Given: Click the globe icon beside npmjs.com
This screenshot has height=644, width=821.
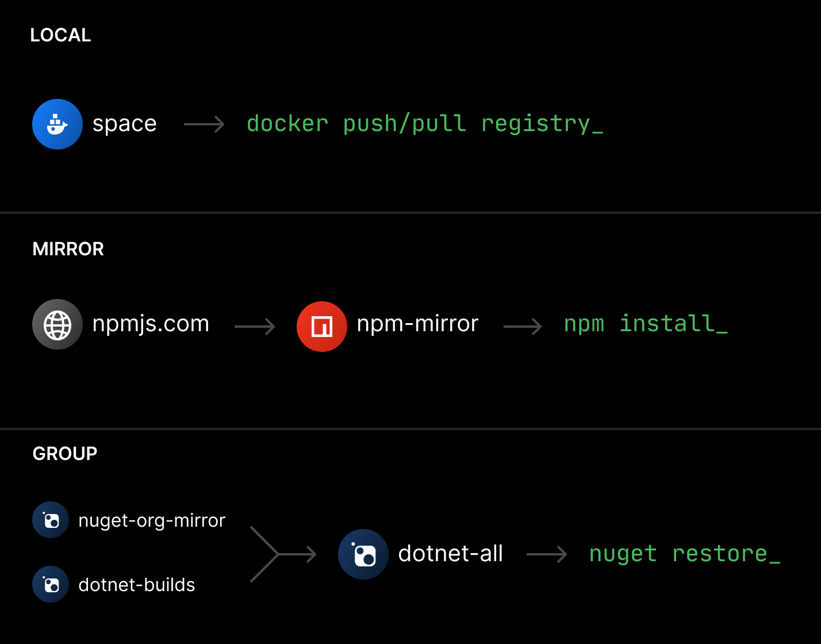Looking at the screenshot, I should pos(57,324).
